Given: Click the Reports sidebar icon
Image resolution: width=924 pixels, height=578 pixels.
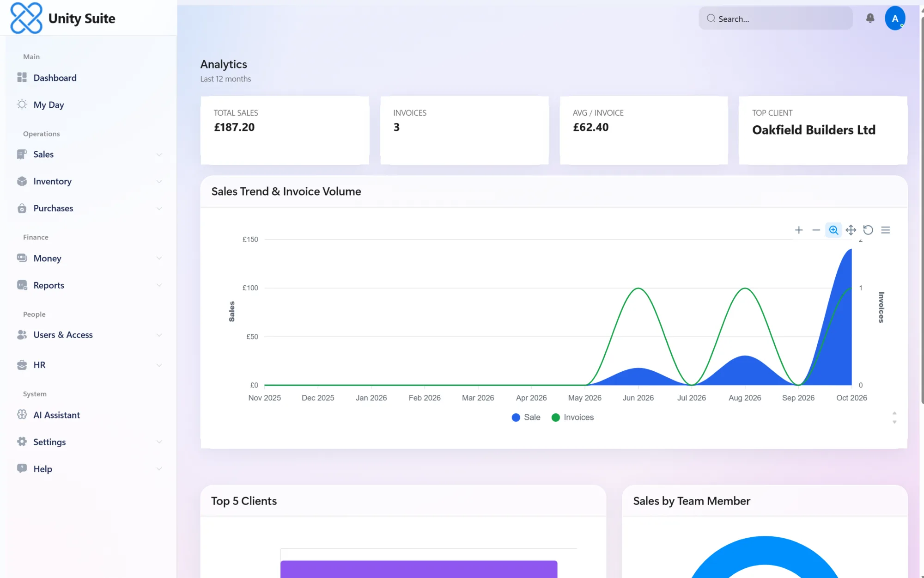Looking at the screenshot, I should point(22,285).
